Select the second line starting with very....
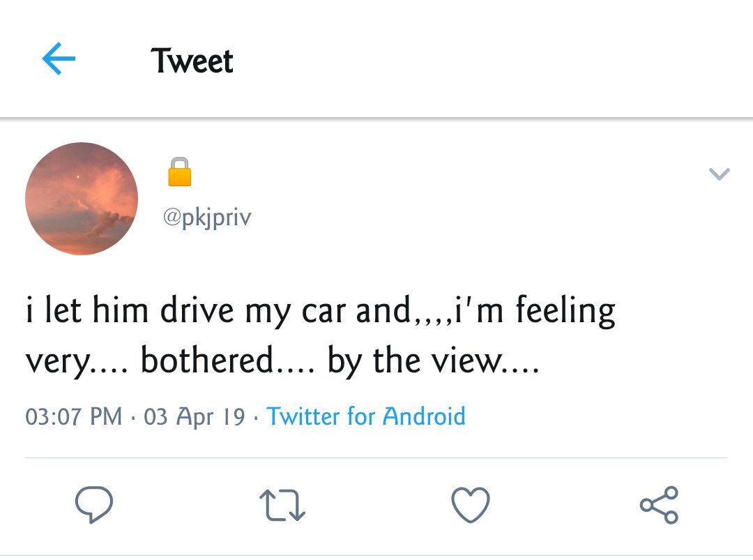Image resolution: width=753 pixels, height=560 pixels. pyautogui.click(x=282, y=361)
